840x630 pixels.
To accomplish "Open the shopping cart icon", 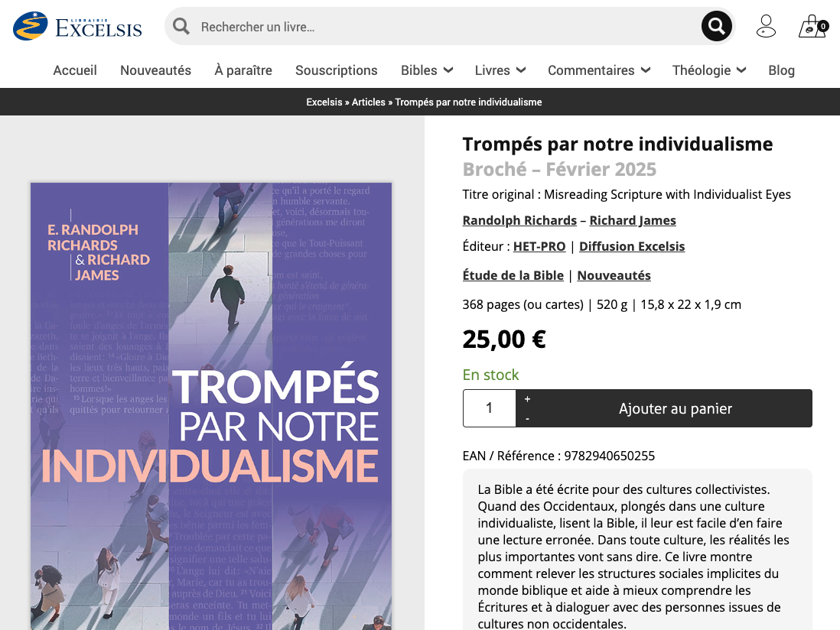I will 812,26.
